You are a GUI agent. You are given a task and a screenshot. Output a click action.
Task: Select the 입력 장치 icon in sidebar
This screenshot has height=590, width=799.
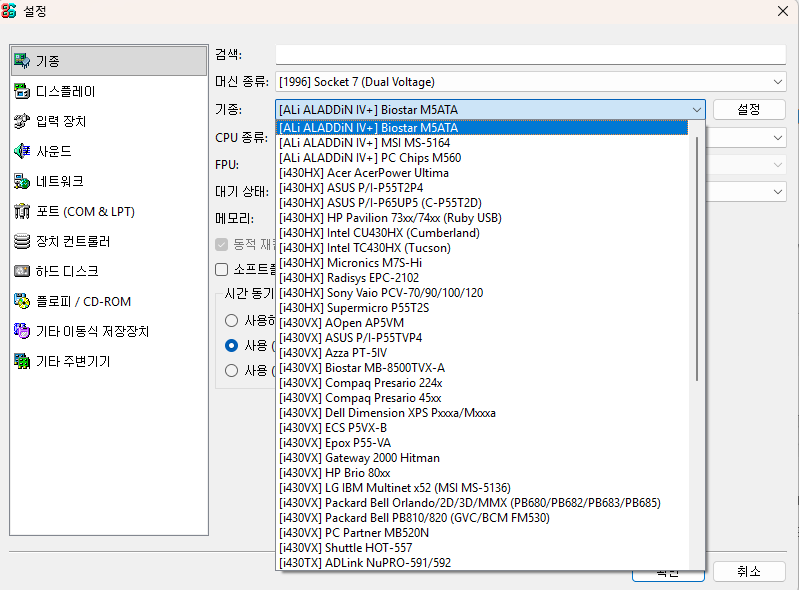click(x=21, y=121)
